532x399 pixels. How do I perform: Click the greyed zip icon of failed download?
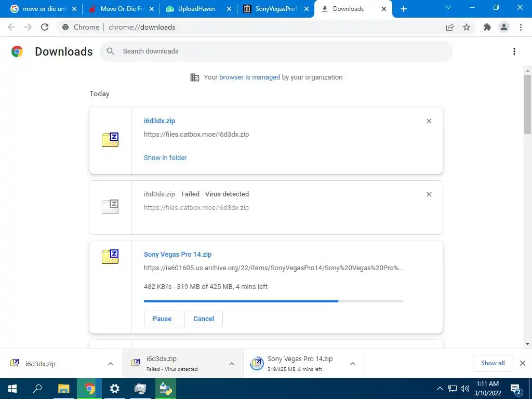coord(110,206)
